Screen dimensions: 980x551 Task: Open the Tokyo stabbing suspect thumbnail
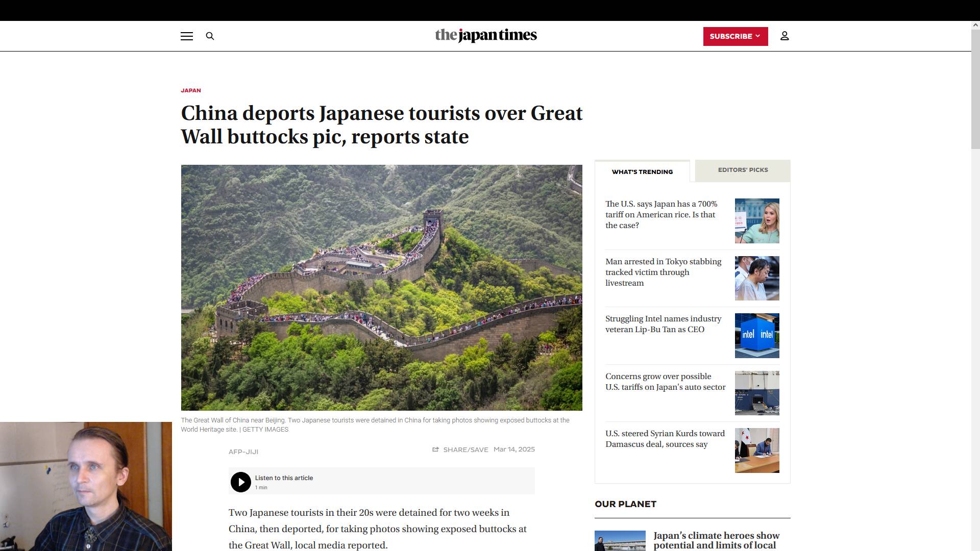tap(756, 278)
